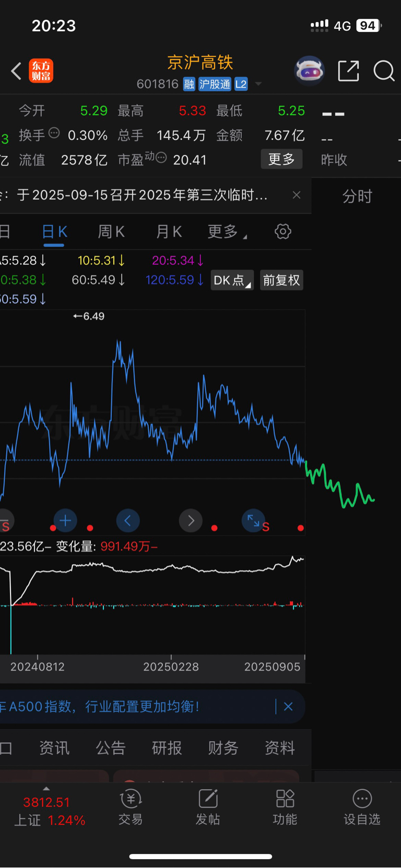The height and width of the screenshot is (868, 401).
Task: Open the 财务 tab
Action: [223, 748]
